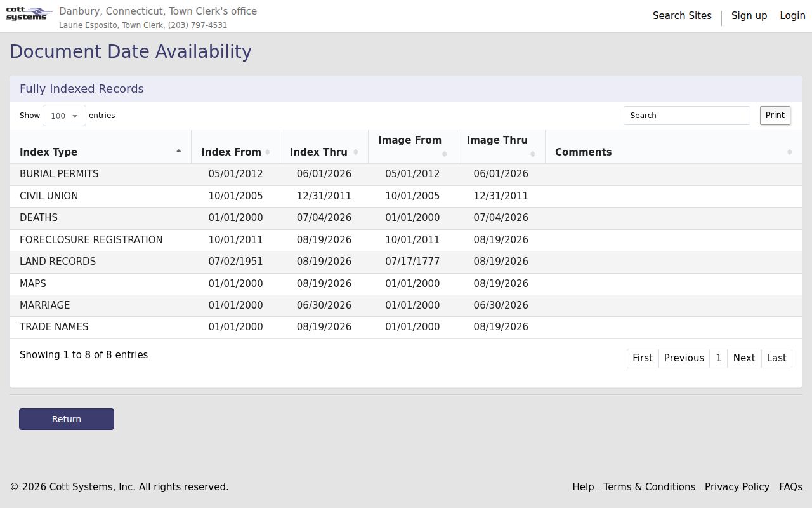
Task: Sort table by Comments column
Action: 674,147
